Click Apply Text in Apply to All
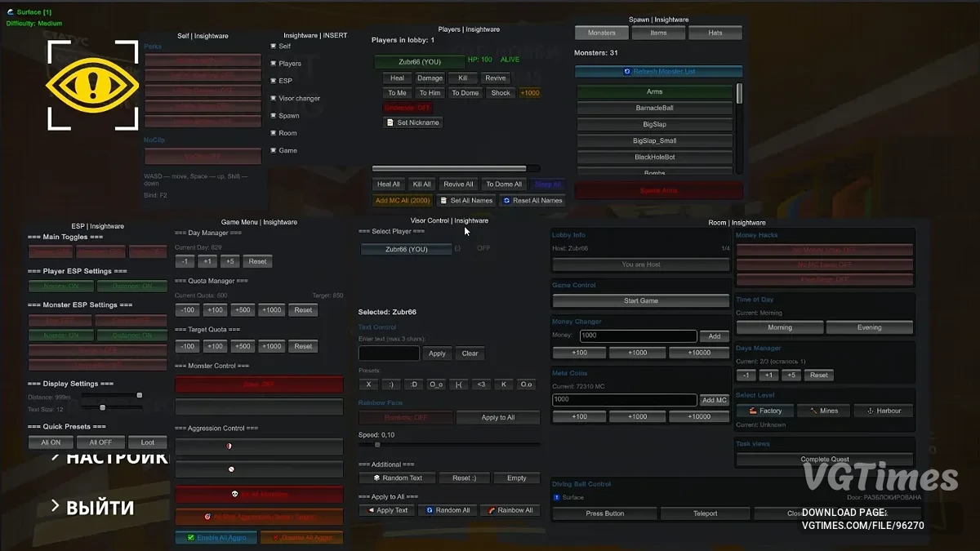The height and width of the screenshot is (551, 980). [386, 510]
